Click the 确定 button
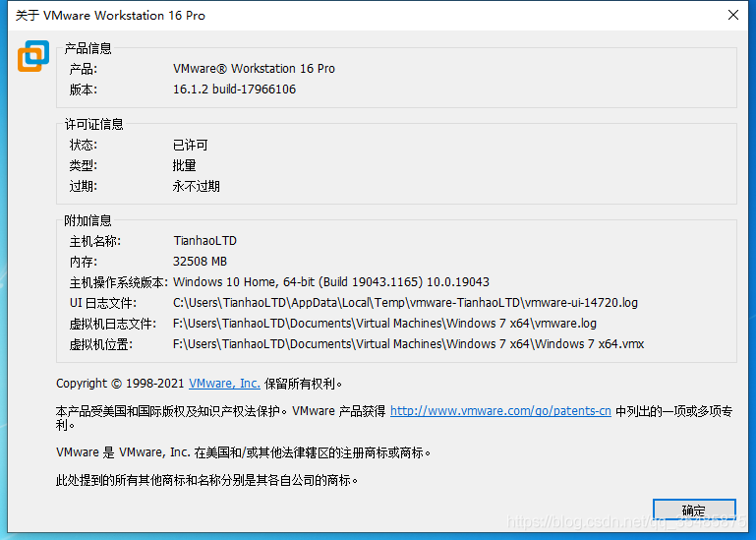 (x=694, y=510)
